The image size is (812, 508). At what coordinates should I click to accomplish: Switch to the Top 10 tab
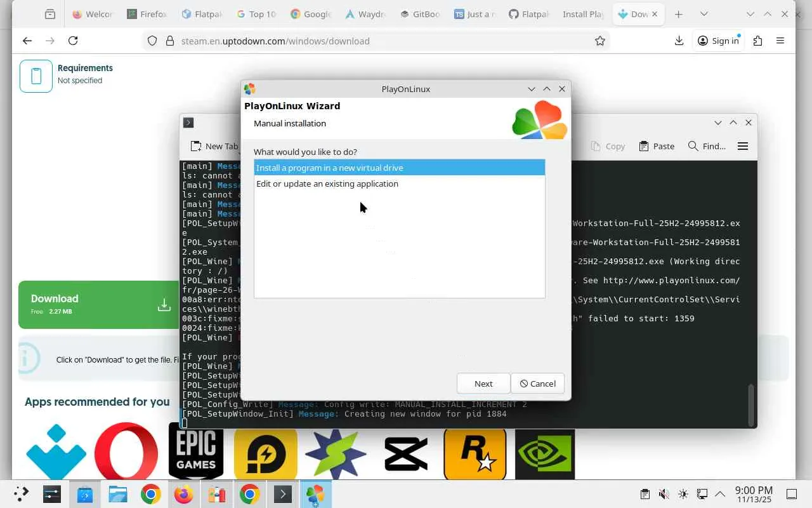click(256, 14)
